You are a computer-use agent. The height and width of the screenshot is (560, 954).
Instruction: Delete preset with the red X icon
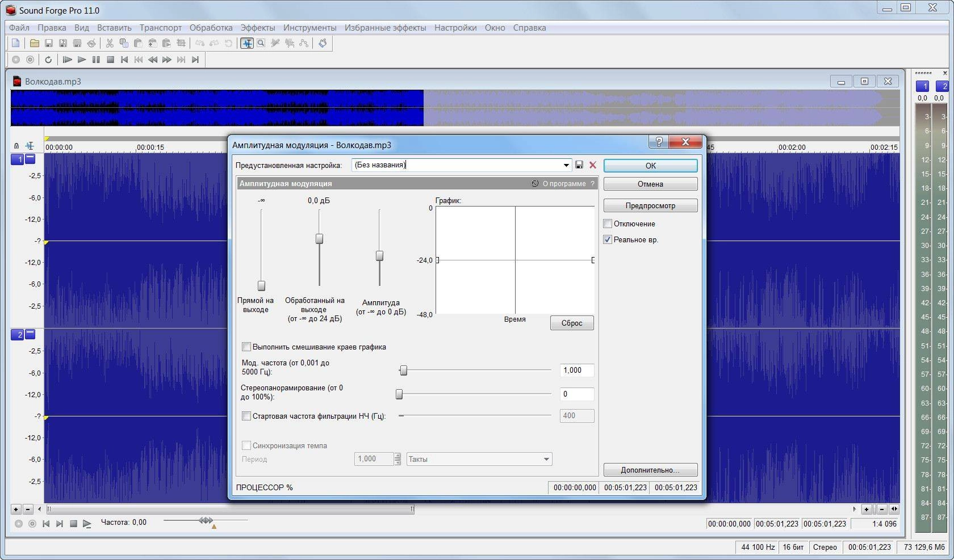(593, 165)
